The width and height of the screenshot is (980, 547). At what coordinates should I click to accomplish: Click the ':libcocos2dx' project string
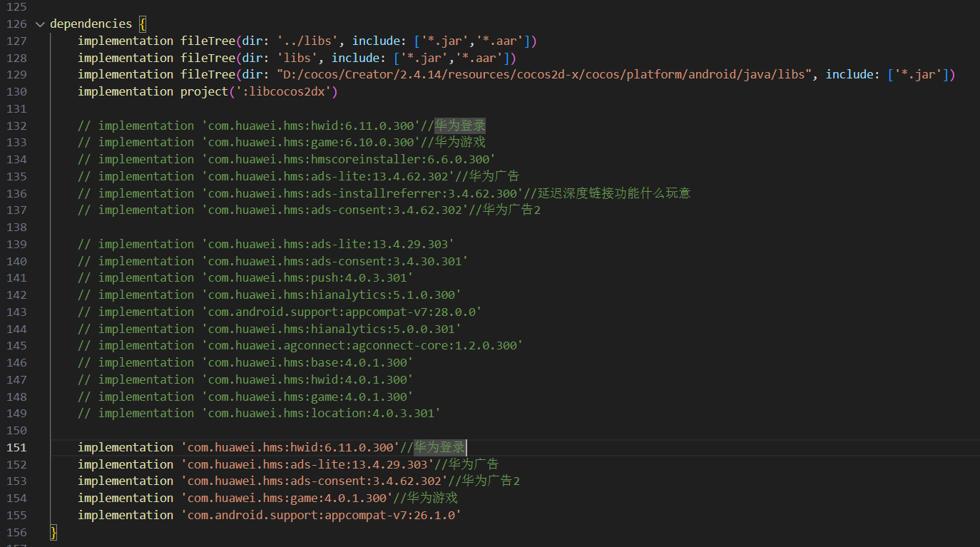(x=287, y=91)
